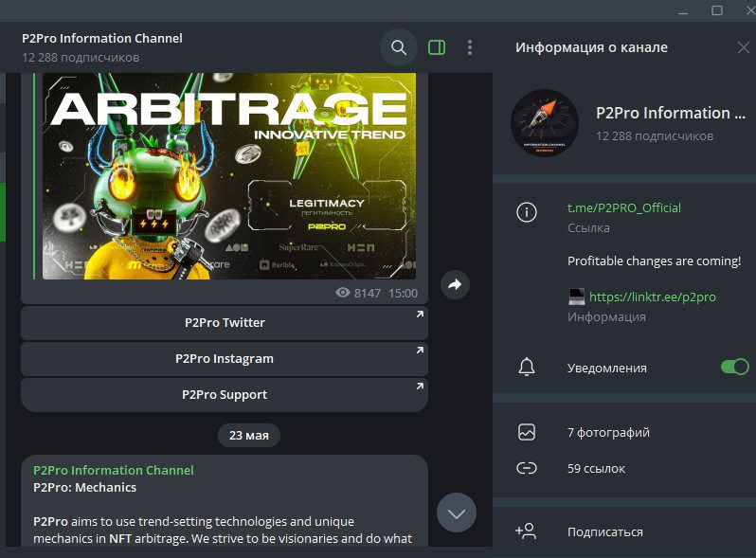Disable the Уведомления notifications switch
The height and width of the screenshot is (558, 756).
735,367
